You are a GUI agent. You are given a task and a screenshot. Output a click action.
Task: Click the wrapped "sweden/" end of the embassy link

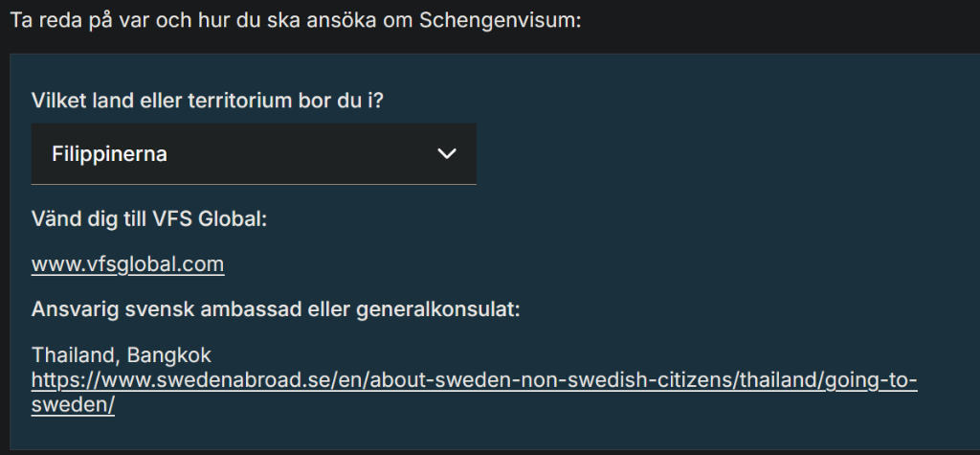[x=73, y=405]
